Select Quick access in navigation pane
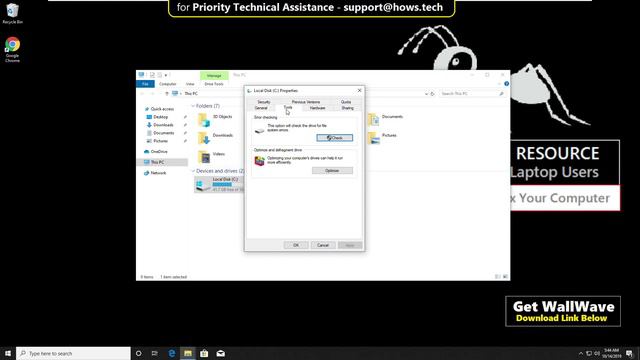 (162, 109)
